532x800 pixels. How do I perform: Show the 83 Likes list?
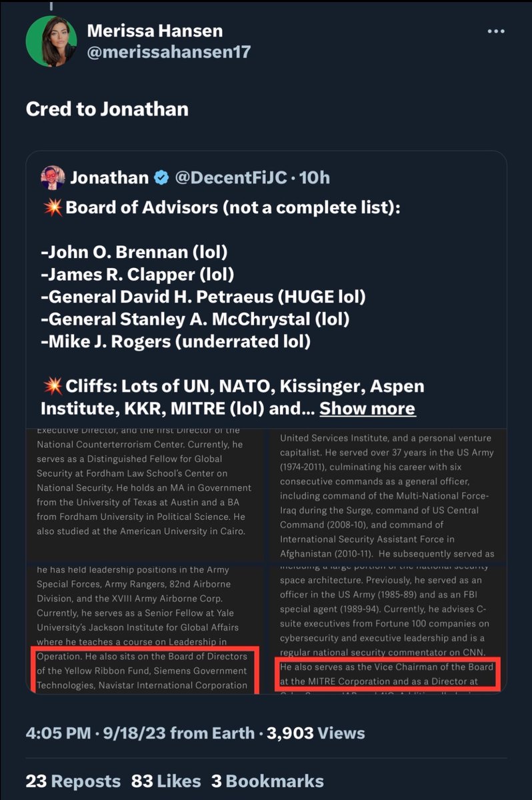(166, 781)
